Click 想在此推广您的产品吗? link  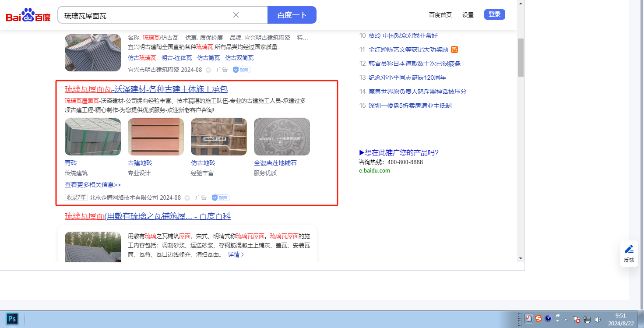click(x=399, y=152)
